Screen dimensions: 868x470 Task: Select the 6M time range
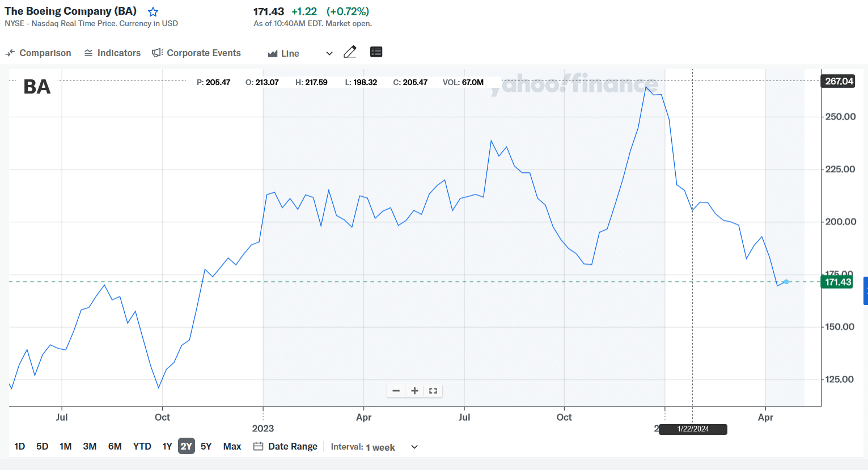pyautogui.click(x=115, y=446)
